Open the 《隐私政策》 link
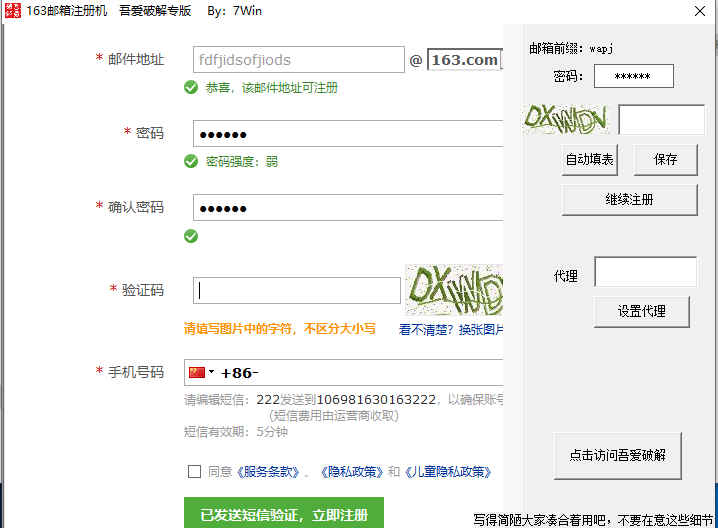 pyautogui.click(x=352, y=472)
